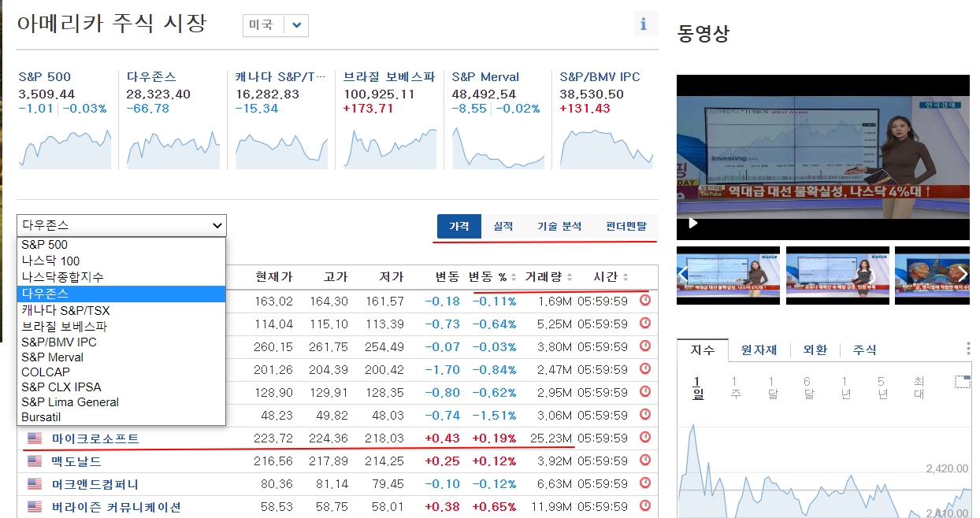This screenshot has width=980, height=518.
Task: Switch to the 펀더멘탈 tab
Action: point(626,226)
